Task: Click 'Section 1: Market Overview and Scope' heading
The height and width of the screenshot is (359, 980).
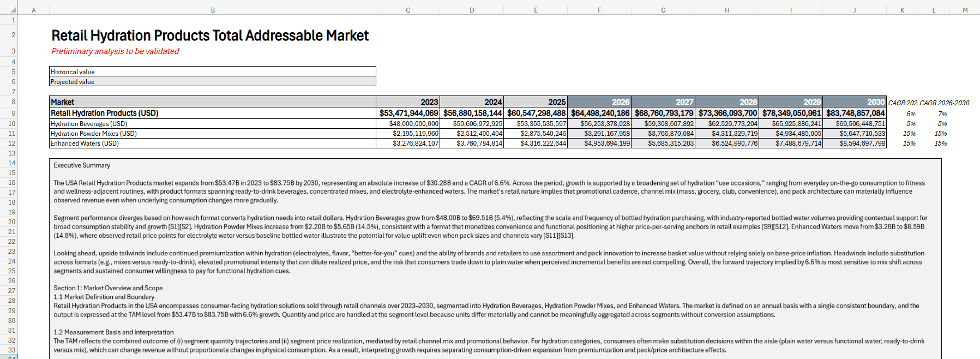Action: [x=108, y=288]
